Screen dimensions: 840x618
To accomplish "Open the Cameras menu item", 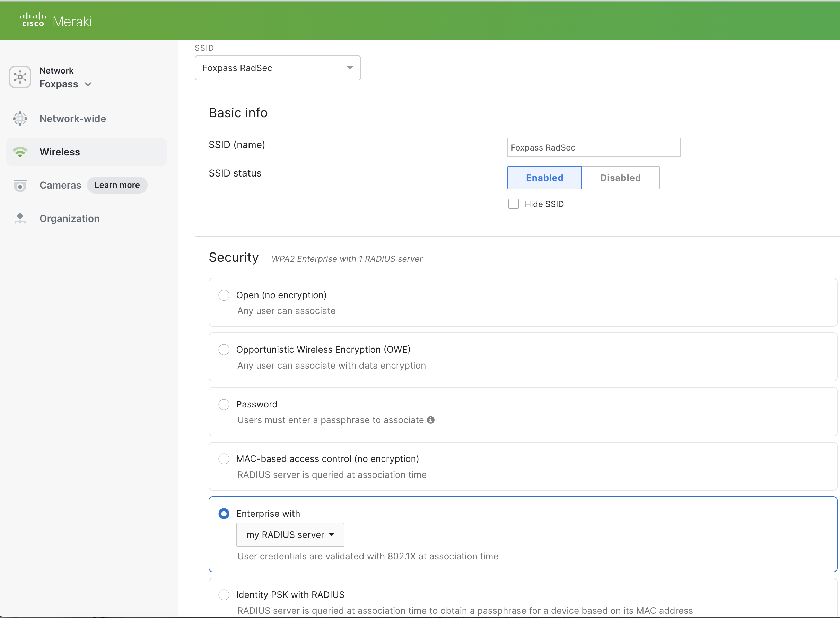I will (60, 185).
